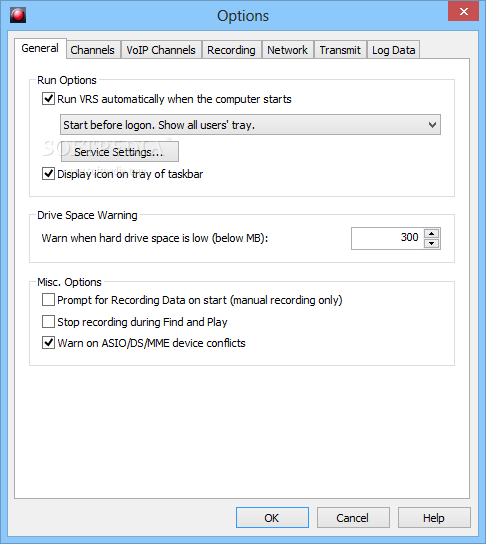486x544 pixels.
Task: Click the low drive space MB field
Action: 387,238
